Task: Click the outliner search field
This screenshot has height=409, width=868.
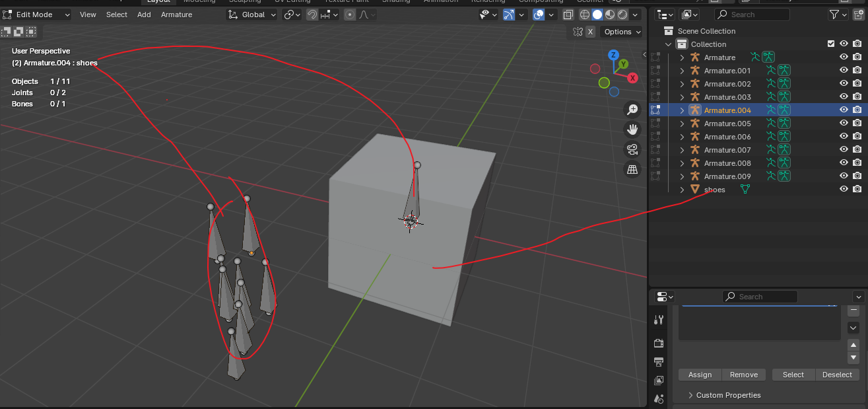Action: tap(751, 15)
